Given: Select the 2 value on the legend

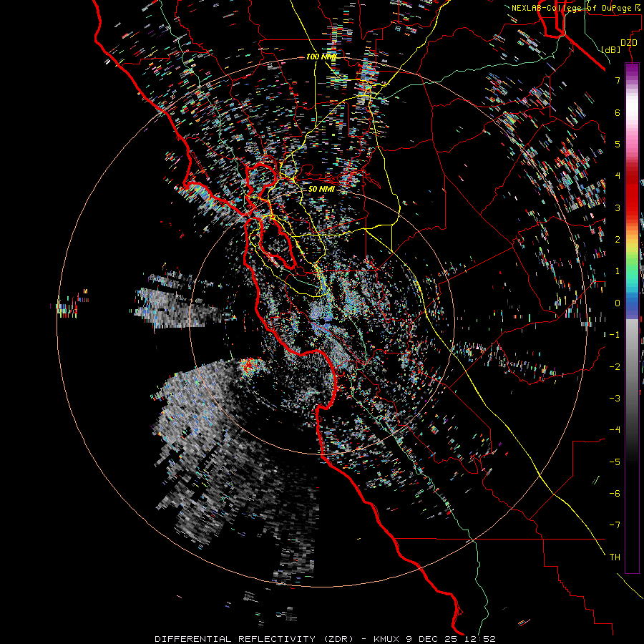Looking at the screenshot, I should tap(618, 240).
